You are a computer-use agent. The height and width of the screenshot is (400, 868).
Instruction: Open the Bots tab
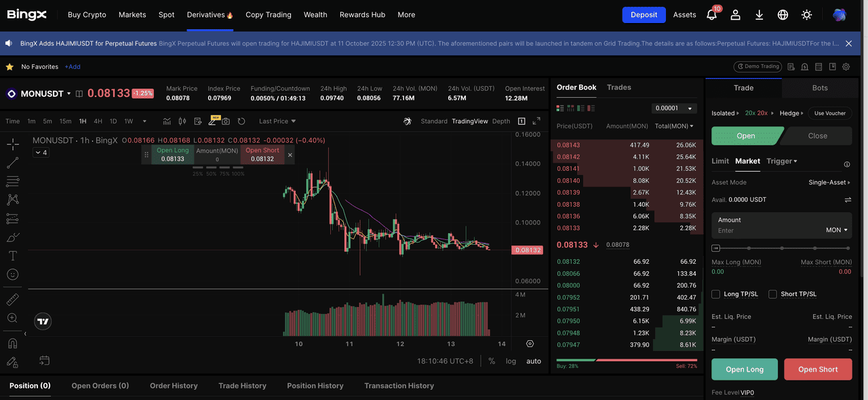820,88
